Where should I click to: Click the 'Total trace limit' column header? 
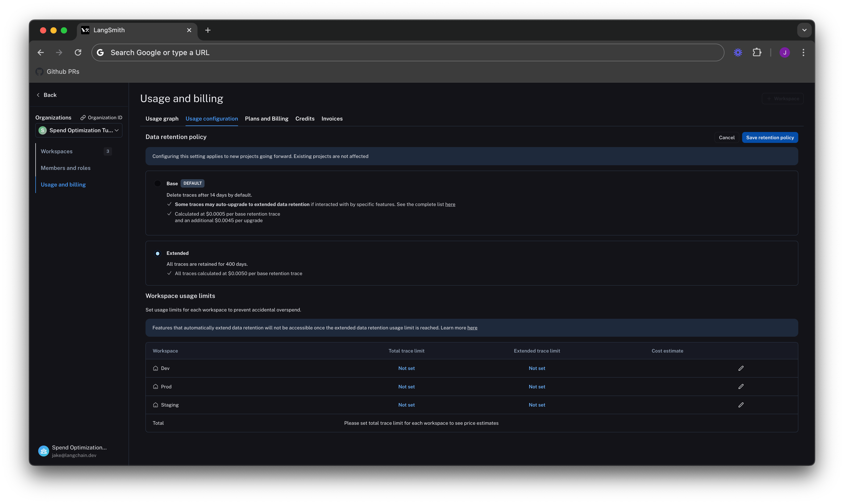(x=407, y=351)
